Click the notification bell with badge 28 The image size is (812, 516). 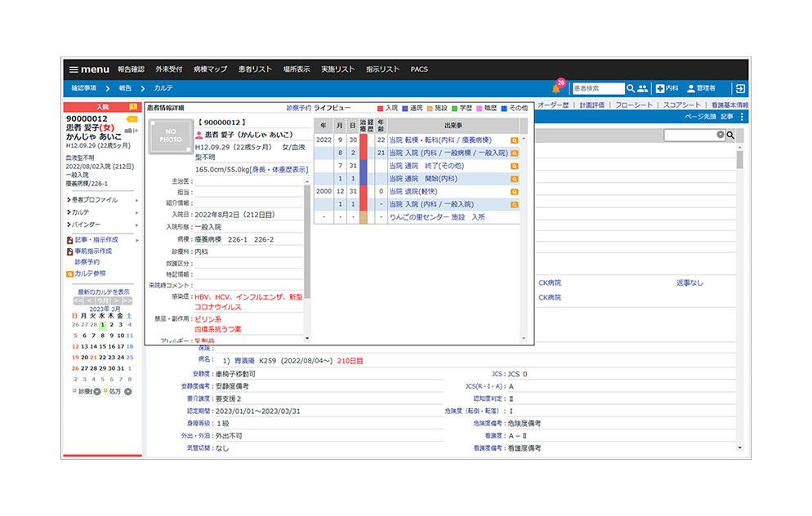(556, 88)
